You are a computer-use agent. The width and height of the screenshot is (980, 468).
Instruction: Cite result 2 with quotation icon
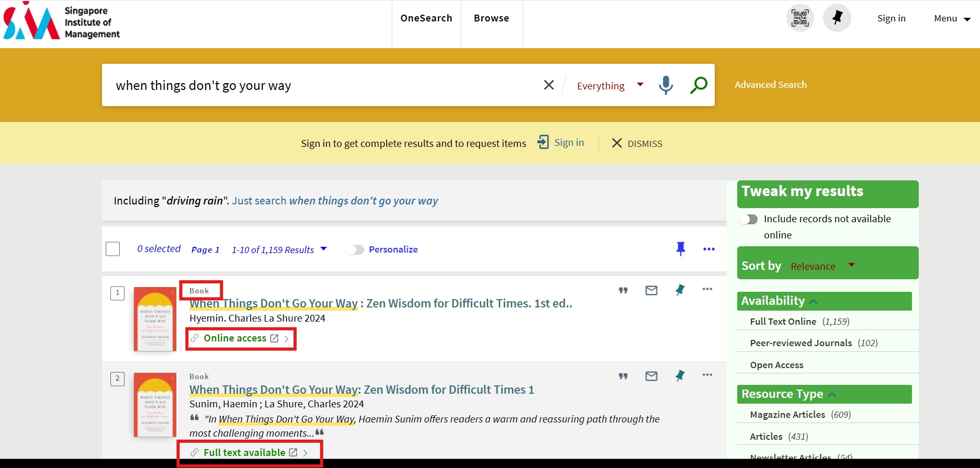coord(623,376)
